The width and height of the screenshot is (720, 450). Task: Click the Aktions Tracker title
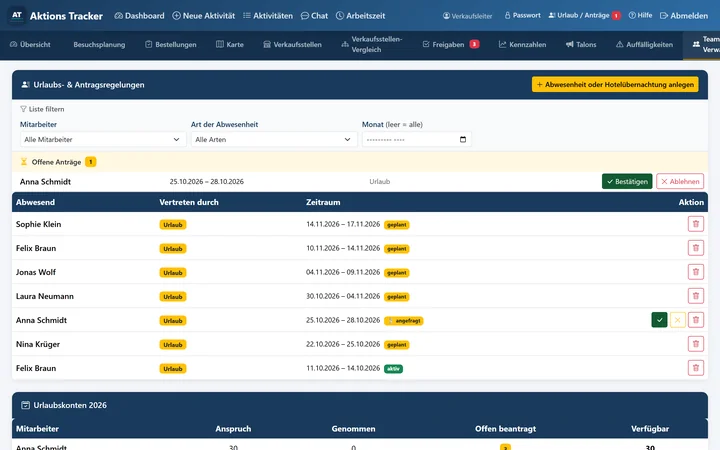click(x=66, y=16)
